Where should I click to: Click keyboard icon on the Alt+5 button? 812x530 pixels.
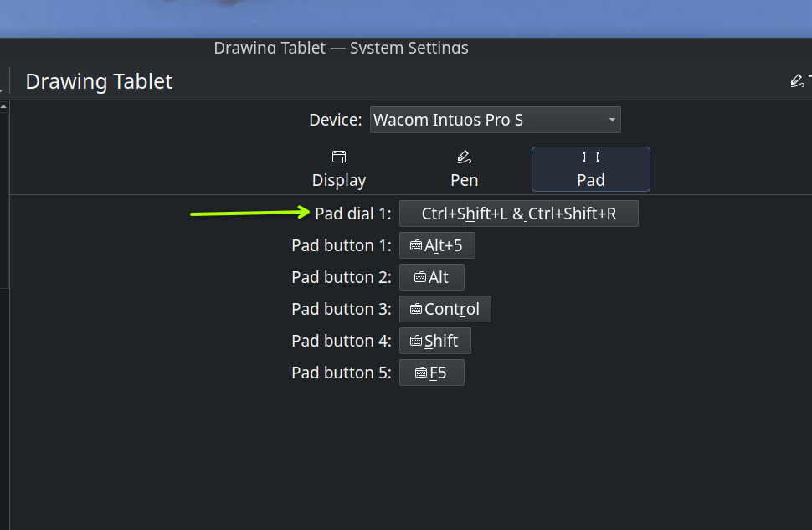click(416, 245)
